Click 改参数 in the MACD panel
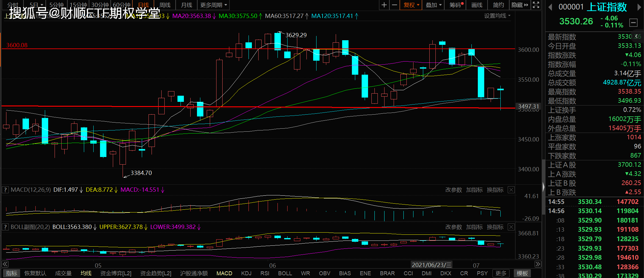This screenshot has width=644, height=278. pyautogui.click(x=453, y=190)
